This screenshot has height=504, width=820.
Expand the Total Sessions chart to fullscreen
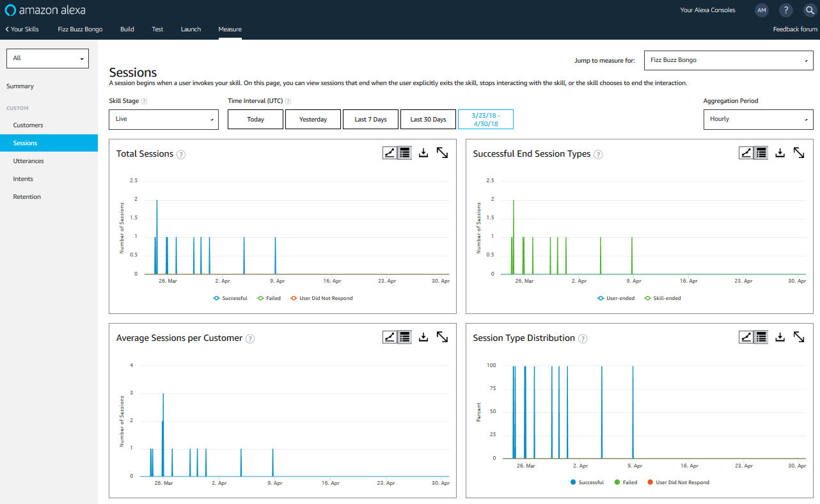(x=442, y=153)
